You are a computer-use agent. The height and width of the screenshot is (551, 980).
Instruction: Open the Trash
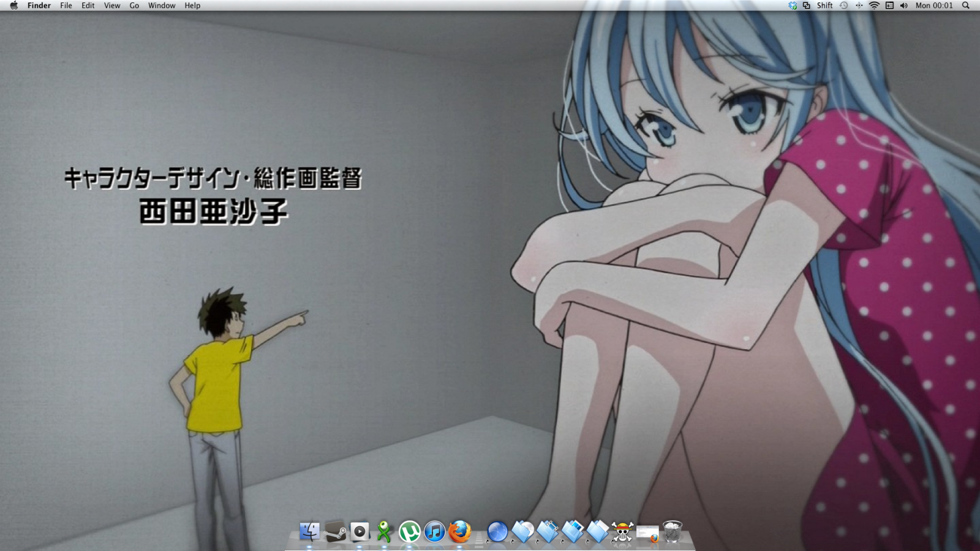click(673, 531)
